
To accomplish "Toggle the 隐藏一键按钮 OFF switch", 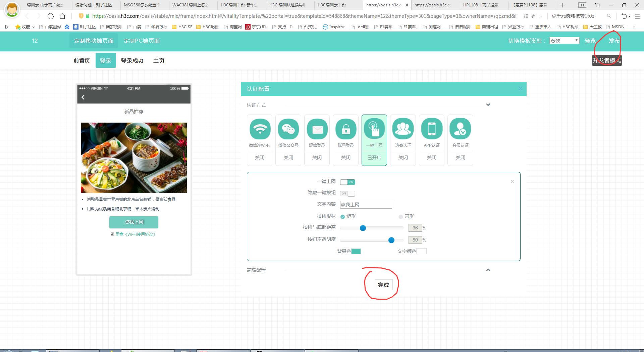I will (x=347, y=193).
